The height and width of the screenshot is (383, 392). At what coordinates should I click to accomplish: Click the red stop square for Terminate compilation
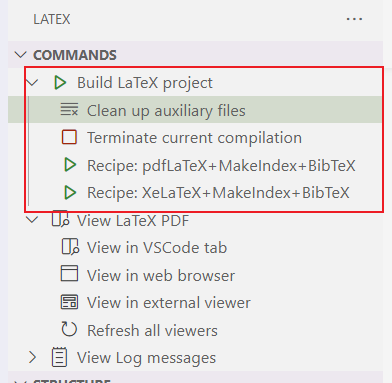pos(69,137)
